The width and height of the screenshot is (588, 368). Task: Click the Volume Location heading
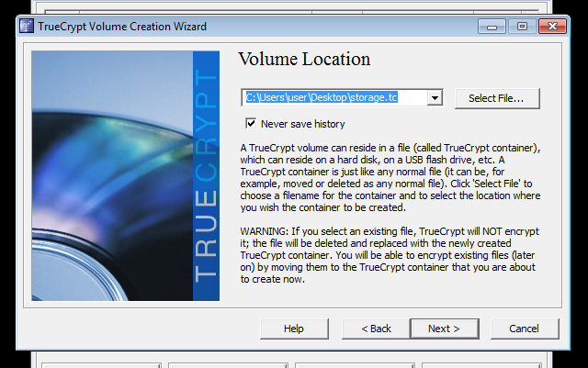point(303,60)
